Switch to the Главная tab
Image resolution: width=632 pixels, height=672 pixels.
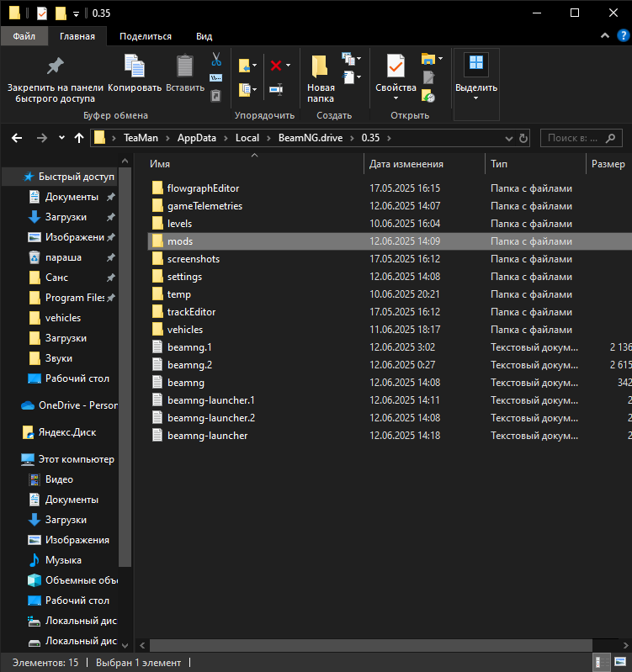pos(77,36)
